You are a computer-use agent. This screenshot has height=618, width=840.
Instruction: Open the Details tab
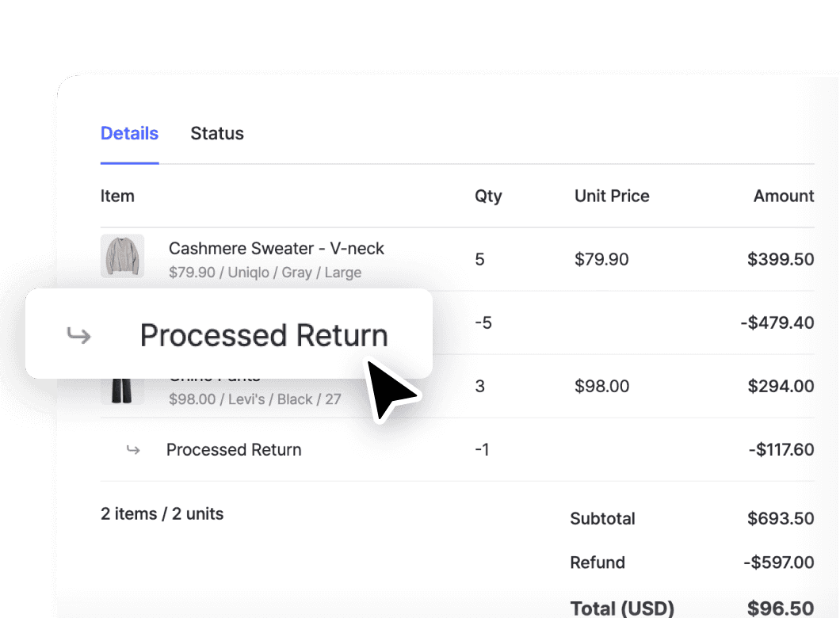(129, 133)
